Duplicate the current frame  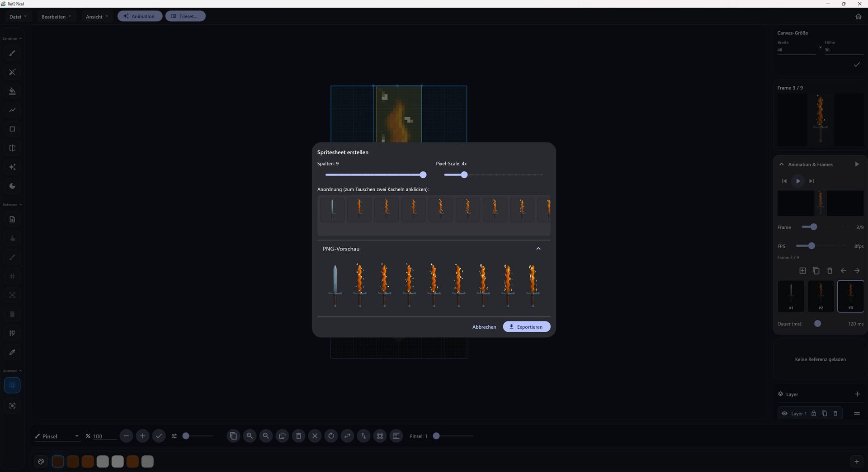[x=816, y=270]
